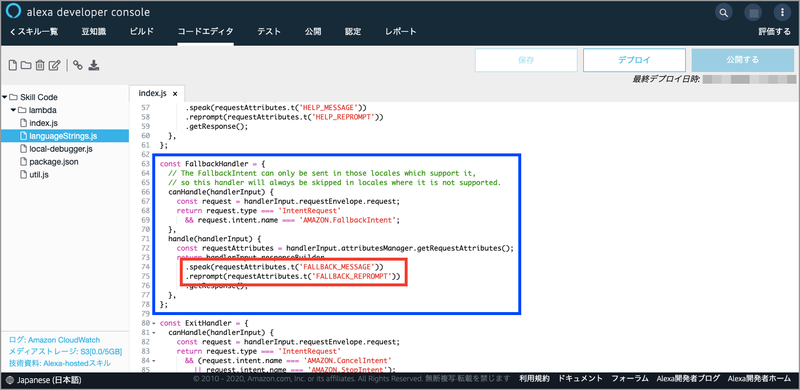The width and height of the screenshot is (800, 390).
Task: Click 'HELP_MESSAGE' string on line 57
Action: [x=330, y=107]
